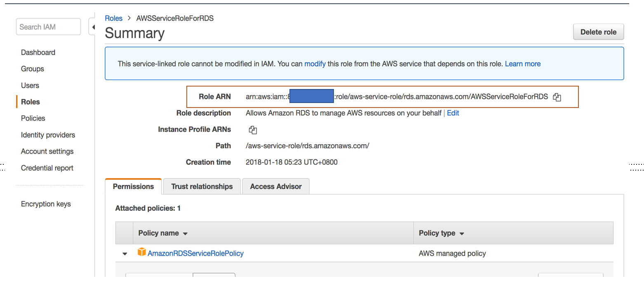Open the Access Advisor tab
The image size is (644, 281).
tap(276, 186)
